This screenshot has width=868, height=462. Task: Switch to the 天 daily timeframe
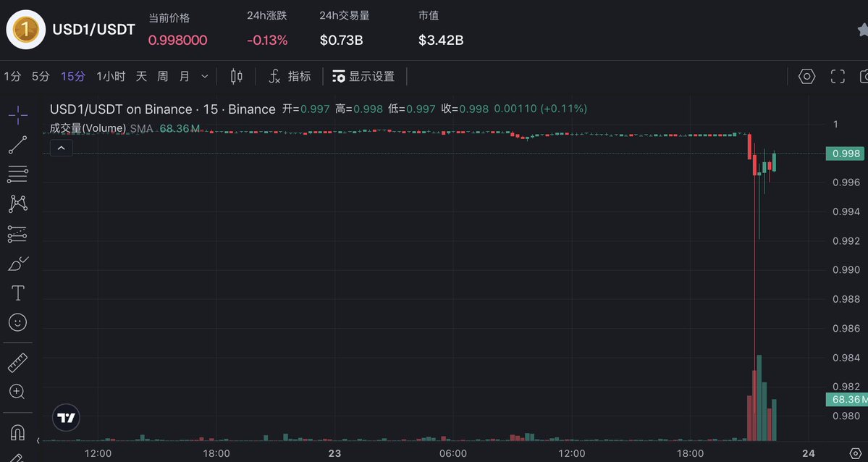pos(141,77)
